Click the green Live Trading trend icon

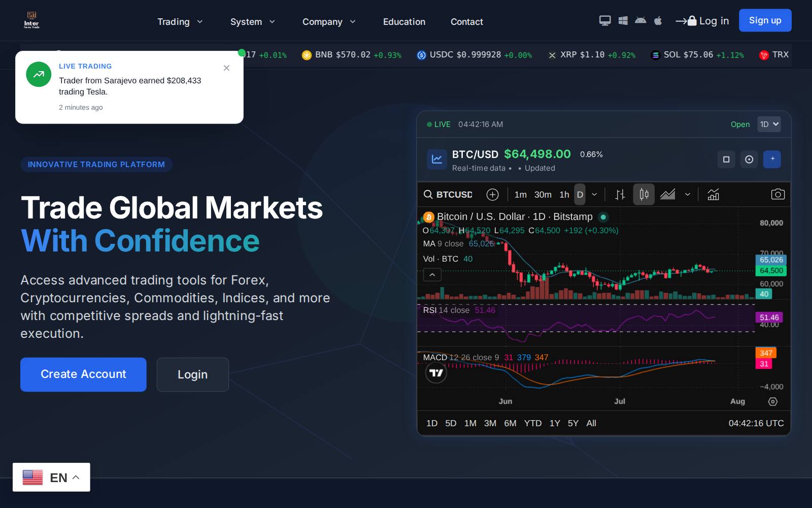(x=39, y=74)
